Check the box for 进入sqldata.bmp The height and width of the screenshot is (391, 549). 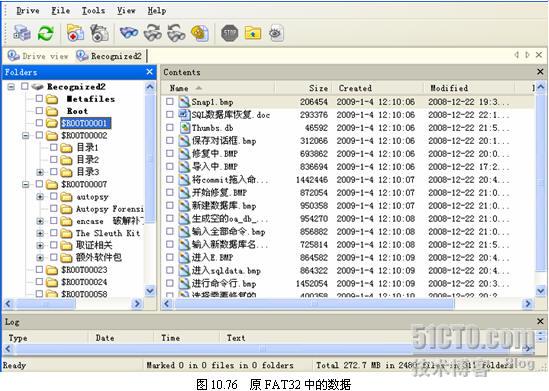coord(170,270)
